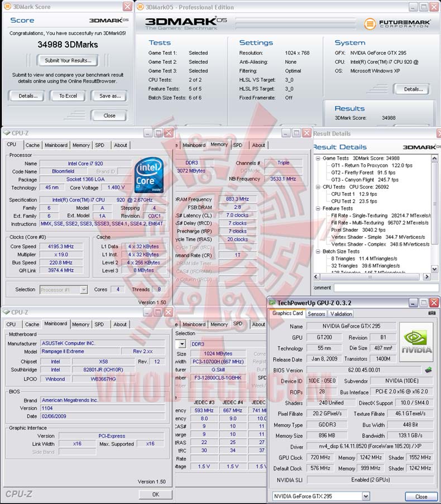Open the SPD slot selection dropdown
This screenshot has width=441, height=504.
pyautogui.click(x=182, y=344)
